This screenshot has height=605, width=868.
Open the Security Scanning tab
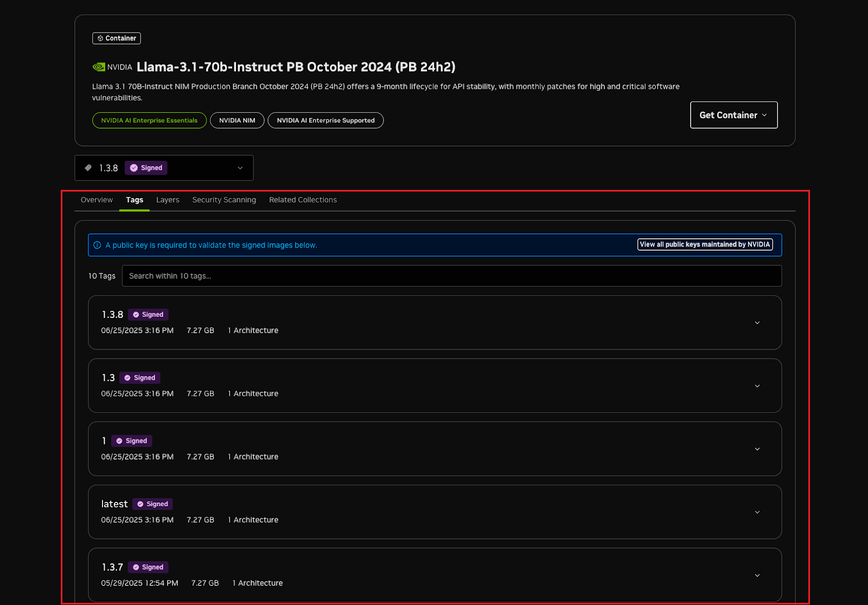point(224,200)
